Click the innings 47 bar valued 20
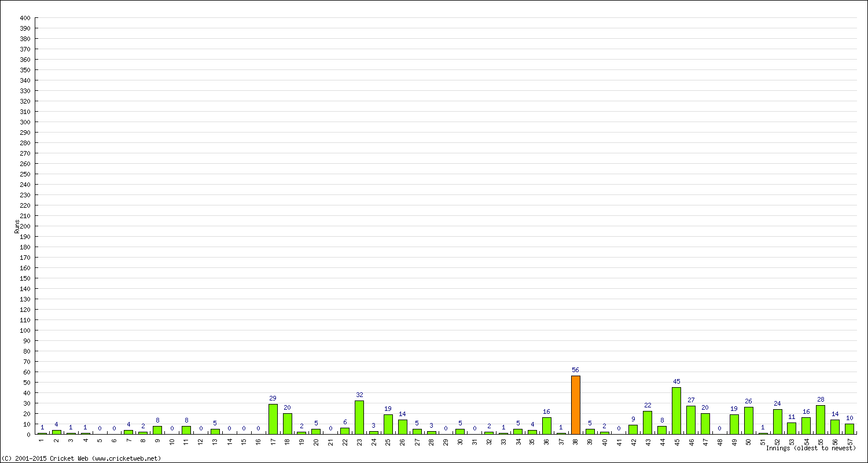This screenshot has height=463, width=868. point(705,424)
